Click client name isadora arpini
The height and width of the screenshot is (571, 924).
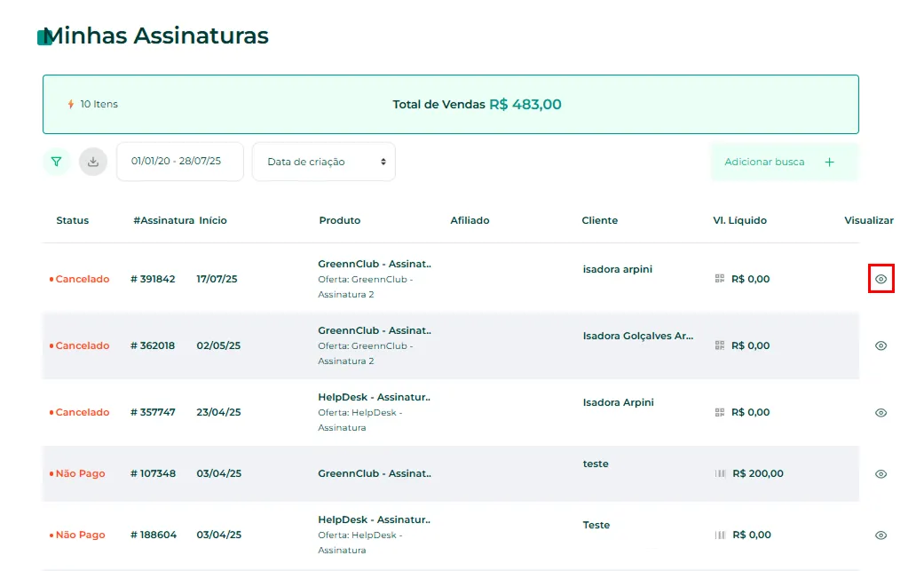(618, 269)
